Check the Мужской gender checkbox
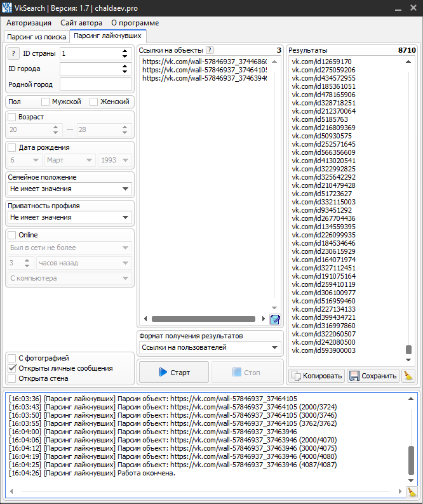The image size is (423, 504). pyautogui.click(x=45, y=102)
